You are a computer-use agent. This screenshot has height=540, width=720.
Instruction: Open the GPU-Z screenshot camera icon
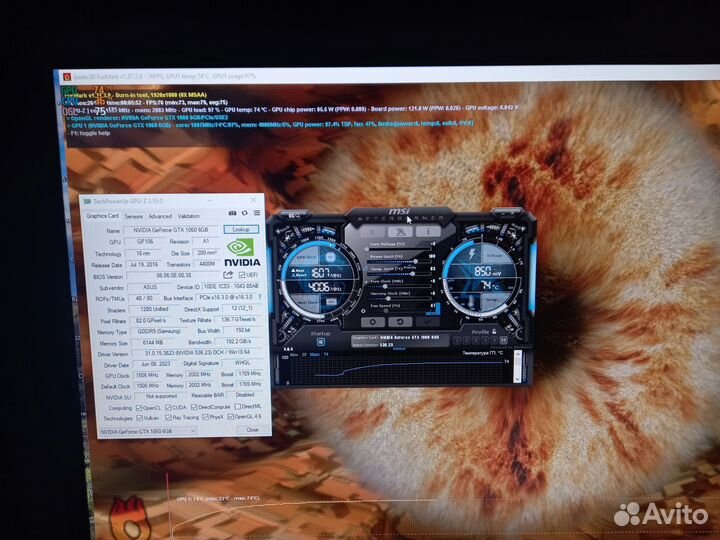point(232,213)
